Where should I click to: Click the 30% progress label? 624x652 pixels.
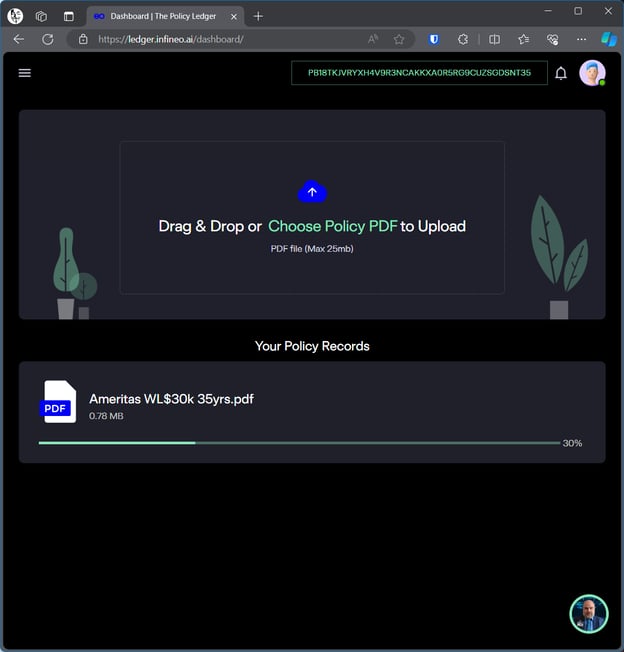coord(572,443)
